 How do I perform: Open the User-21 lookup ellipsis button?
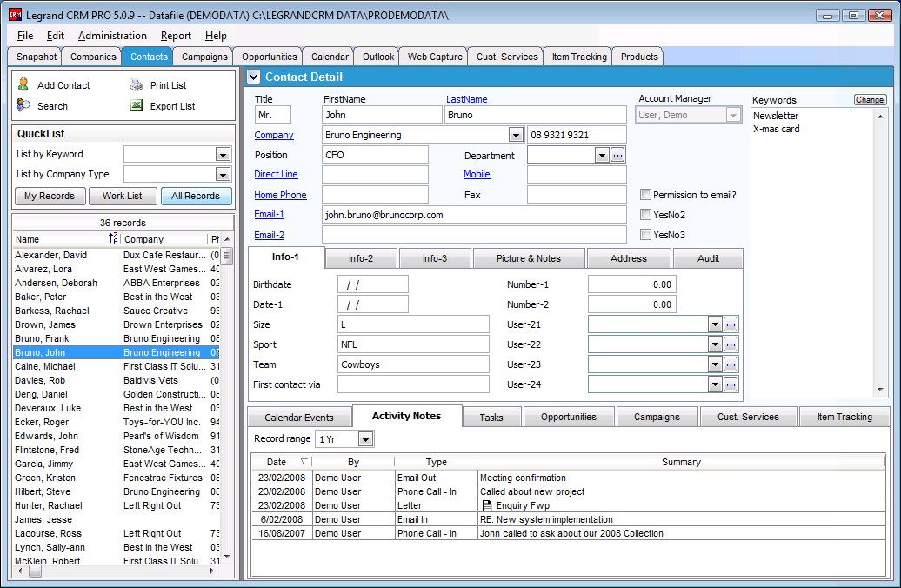click(731, 324)
